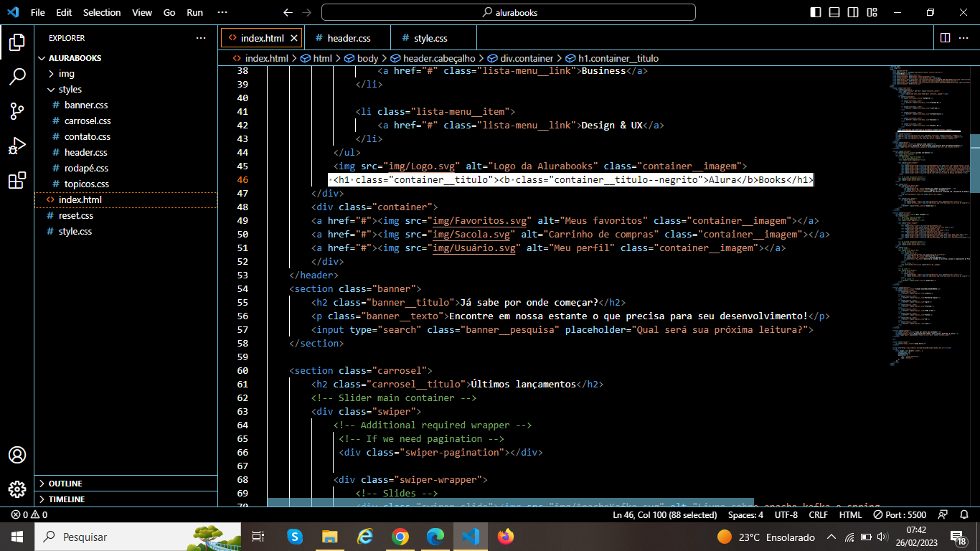Toggle the secondary side bar layout icon
Viewport: 980px width, 551px height.
pos(853,12)
